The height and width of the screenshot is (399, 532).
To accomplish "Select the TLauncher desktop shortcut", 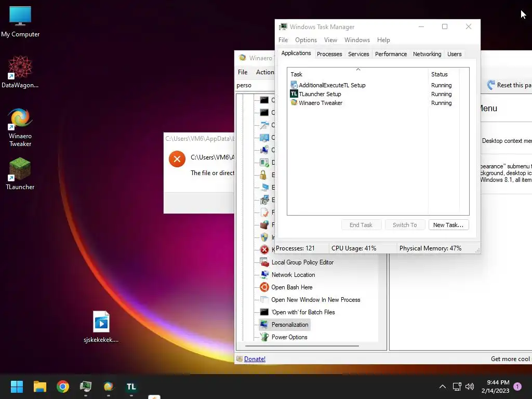I will 20,174.
